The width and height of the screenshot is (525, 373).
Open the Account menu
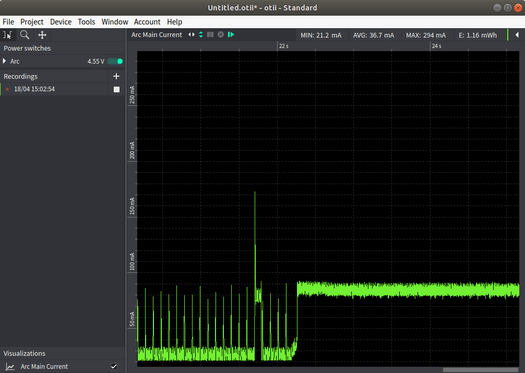(x=147, y=22)
